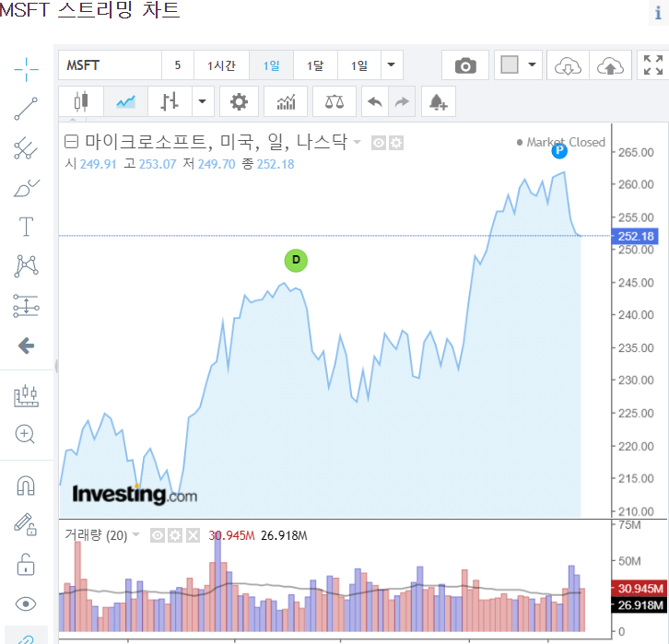The width and height of the screenshot is (669, 644).
Task: Open the indicators menu
Action: coord(286,101)
